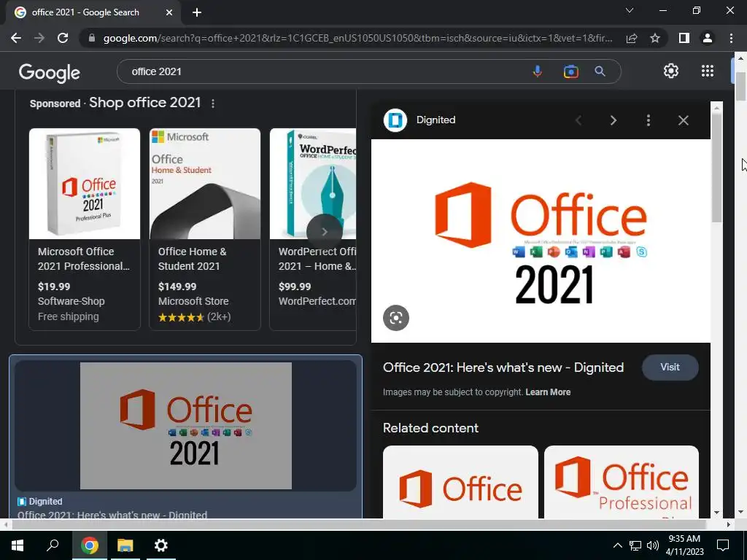The image size is (747, 560).
Task: Show previous image in preview panel
Action: tap(578, 120)
